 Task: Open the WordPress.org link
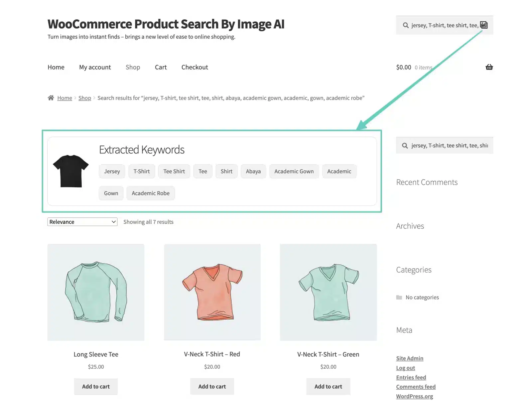point(415,396)
